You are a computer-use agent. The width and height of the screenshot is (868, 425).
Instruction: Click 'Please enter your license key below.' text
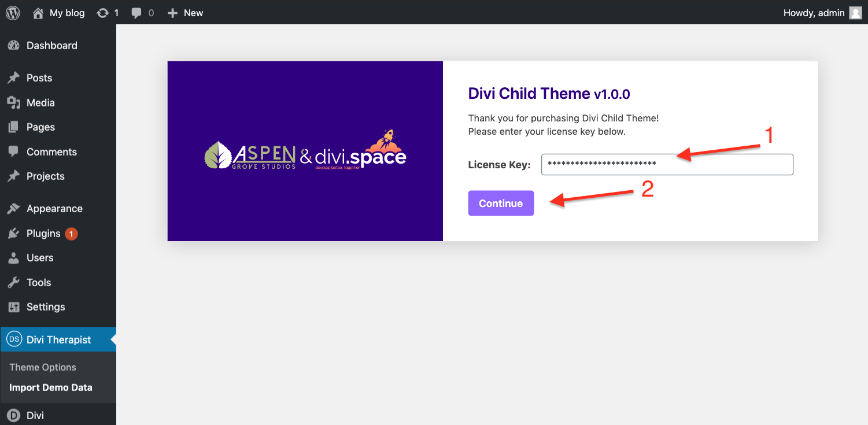pos(547,131)
